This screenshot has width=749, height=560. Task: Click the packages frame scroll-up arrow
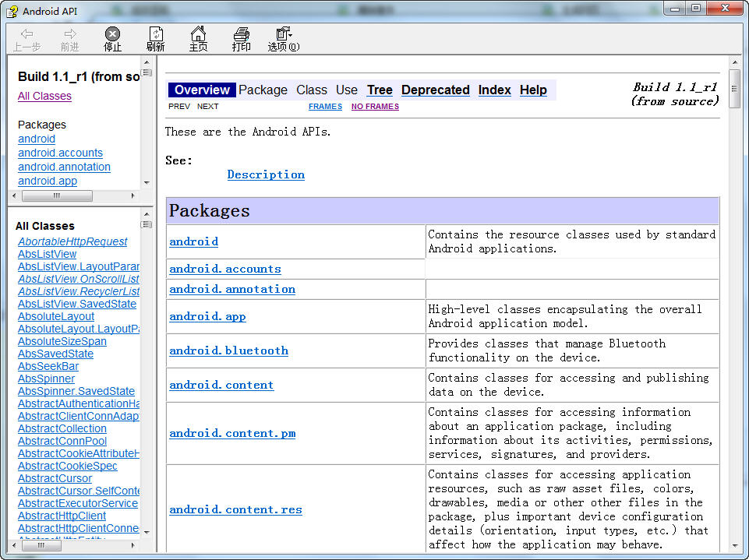click(147, 62)
